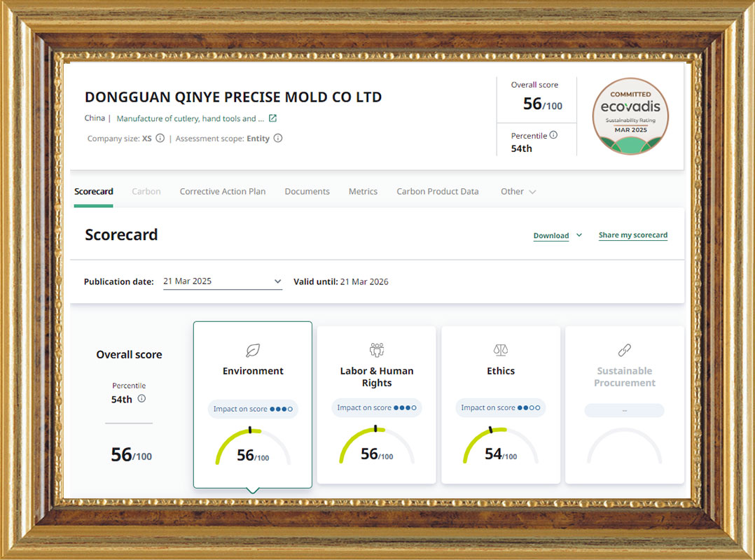Click Impact on score badge on Labor & Human Rights card
Image resolution: width=755 pixels, height=560 pixels.
pos(377,407)
